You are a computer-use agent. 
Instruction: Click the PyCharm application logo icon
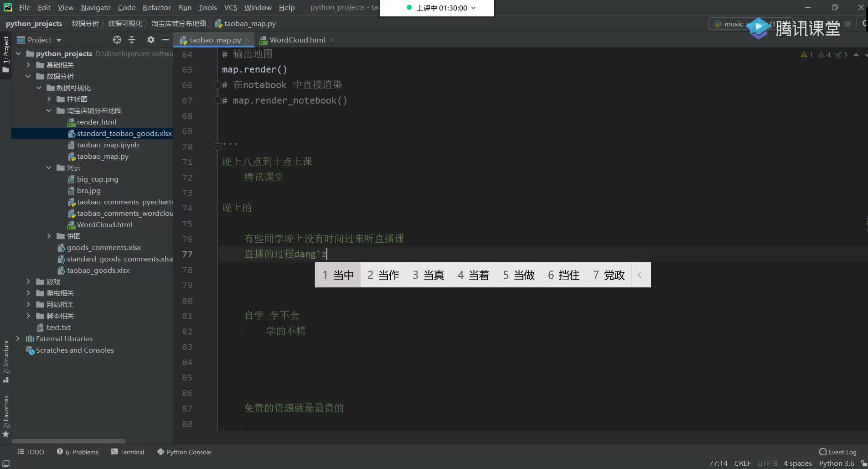tap(8, 7)
